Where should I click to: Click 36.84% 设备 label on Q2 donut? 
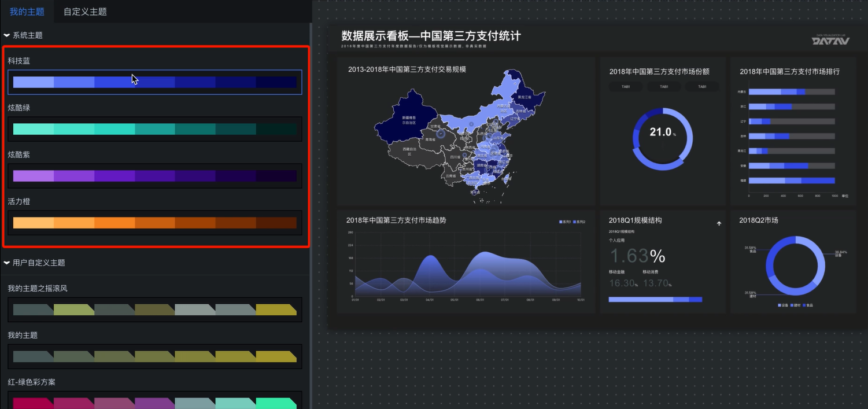coord(840,253)
